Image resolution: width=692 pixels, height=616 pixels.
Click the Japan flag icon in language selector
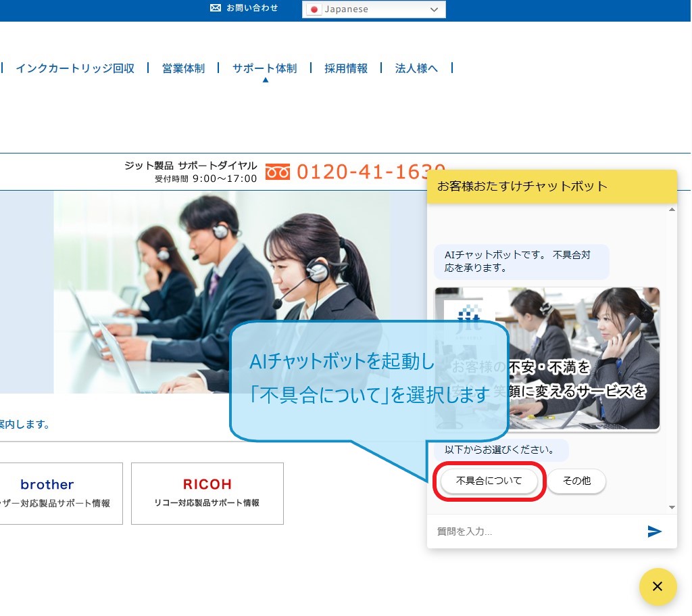pos(314,9)
